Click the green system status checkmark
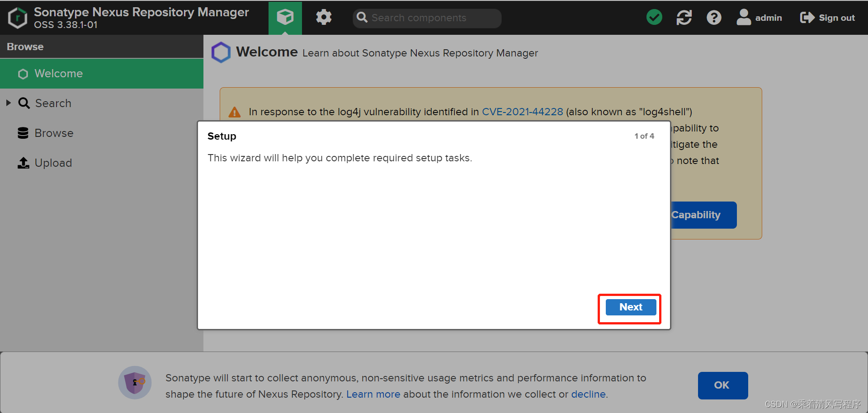 point(654,18)
